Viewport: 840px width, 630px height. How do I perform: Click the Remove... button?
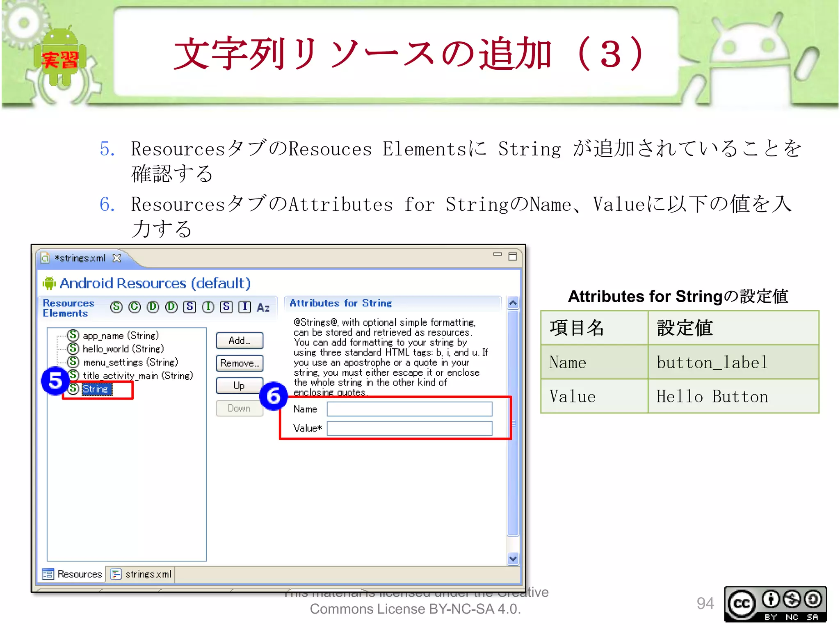(x=240, y=363)
